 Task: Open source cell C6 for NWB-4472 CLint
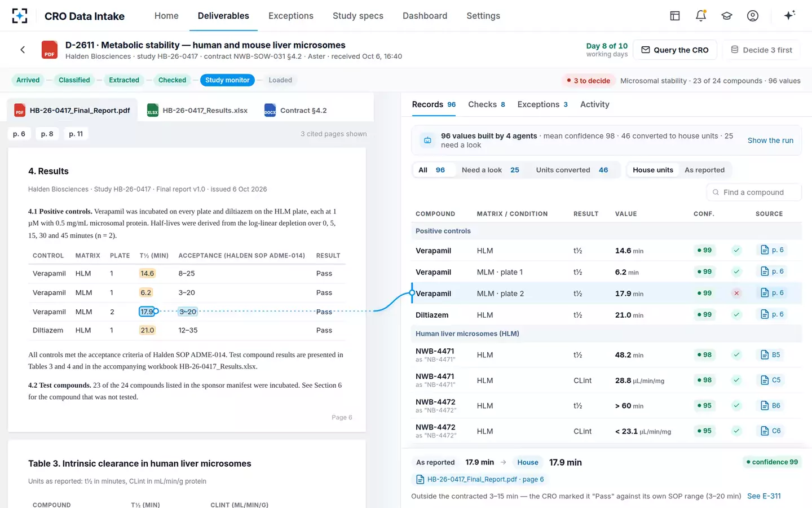pos(770,431)
